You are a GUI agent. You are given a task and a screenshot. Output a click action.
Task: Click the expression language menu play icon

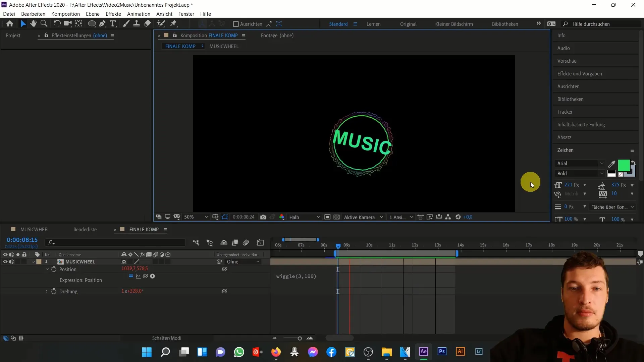(x=153, y=276)
